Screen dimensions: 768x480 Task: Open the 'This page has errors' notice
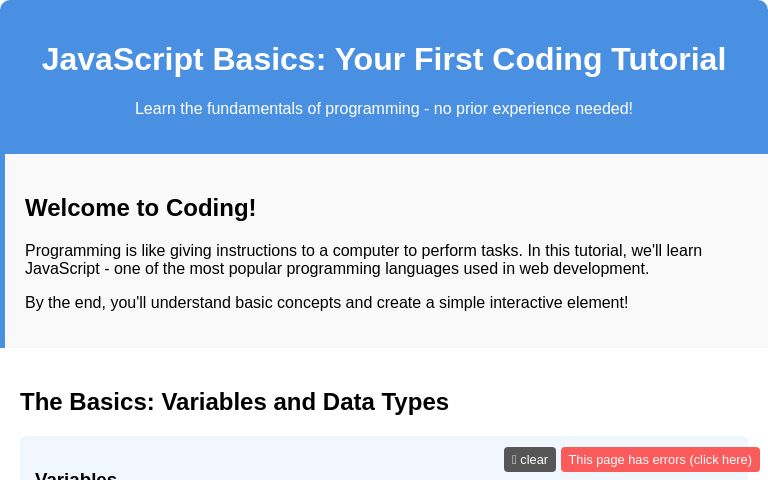[x=660, y=460]
